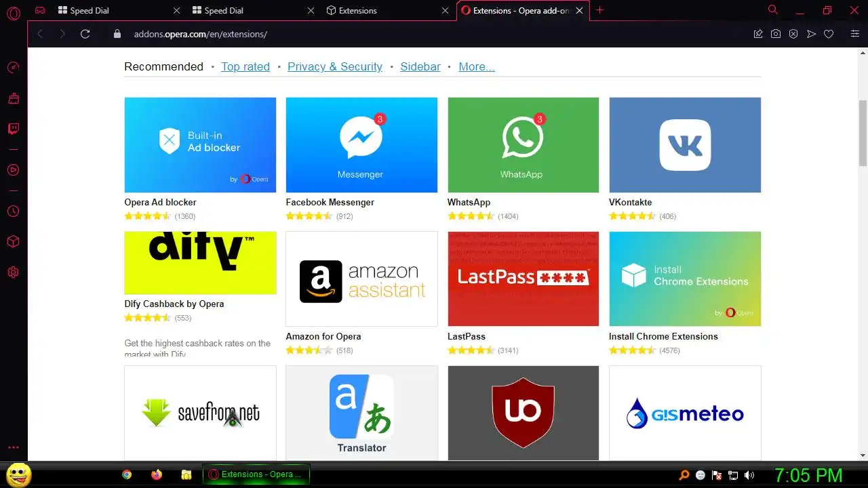
Task: Open the Translator extension thumbnail
Action: 361,413
